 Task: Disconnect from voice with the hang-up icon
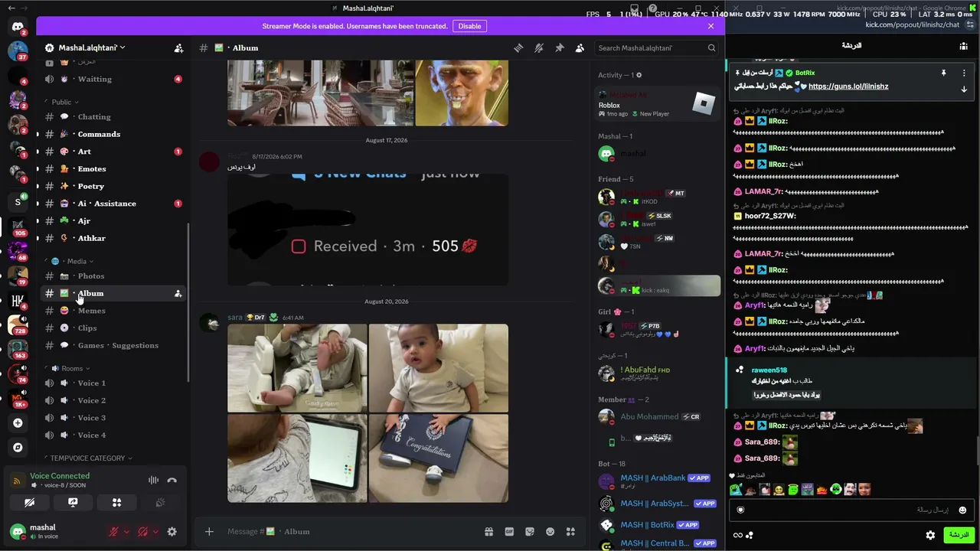(172, 481)
